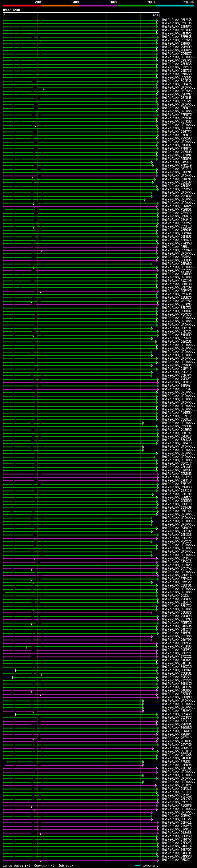Select the UniRef100_P45377 hit label
This screenshot has height=868, width=197.
click(176, 162)
